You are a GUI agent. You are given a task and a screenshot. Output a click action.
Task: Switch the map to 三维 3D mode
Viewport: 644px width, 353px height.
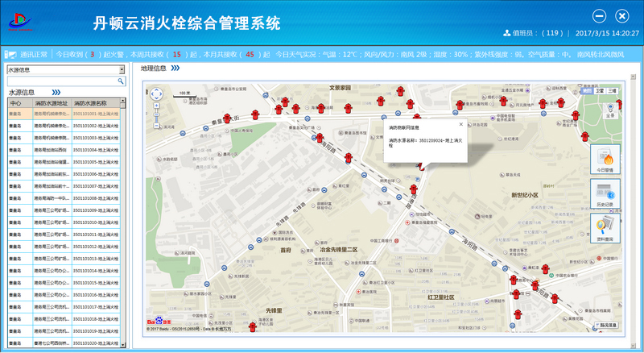(613, 90)
